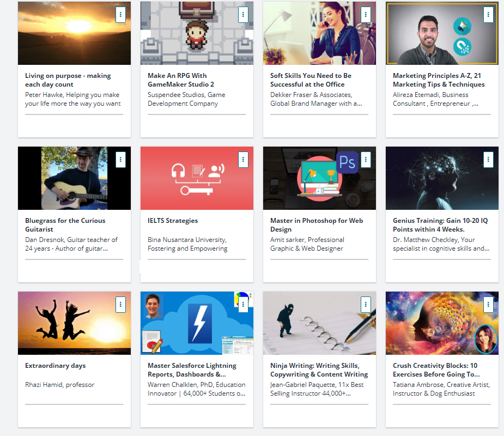This screenshot has height=436, width=504.
Task: Open more options on Genius Training card
Action: pos(488,160)
